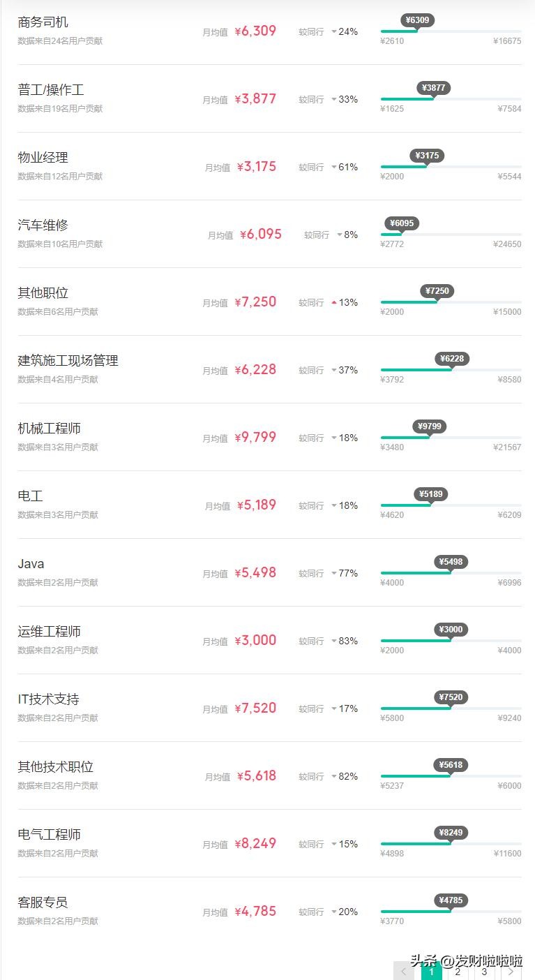The width and height of the screenshot is (535, 980).
Task: Open the 客服专员 job entry
Action: click(43, 902)
